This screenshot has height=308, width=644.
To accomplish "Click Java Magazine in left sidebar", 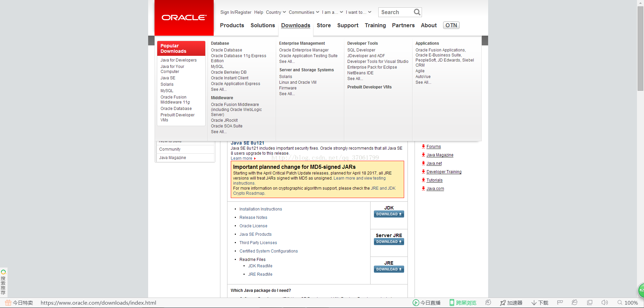I will pyautogui.click(x=173, y=158).
